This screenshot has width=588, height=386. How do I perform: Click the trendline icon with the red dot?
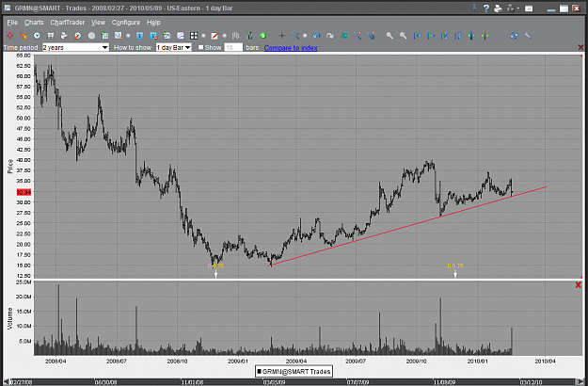[x=357, y=36]
